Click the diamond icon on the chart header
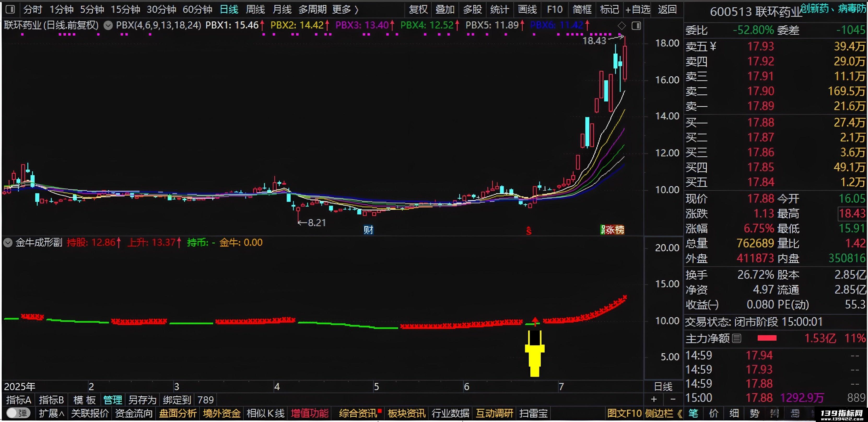Viewport: 868px width, 422px height. coord(622,26)
